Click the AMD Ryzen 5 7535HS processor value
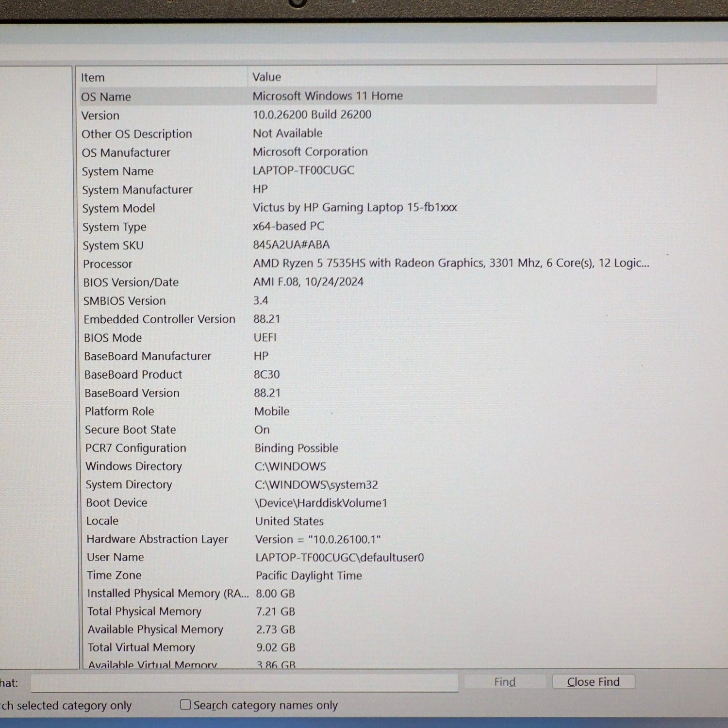 [x=451, y=263]
